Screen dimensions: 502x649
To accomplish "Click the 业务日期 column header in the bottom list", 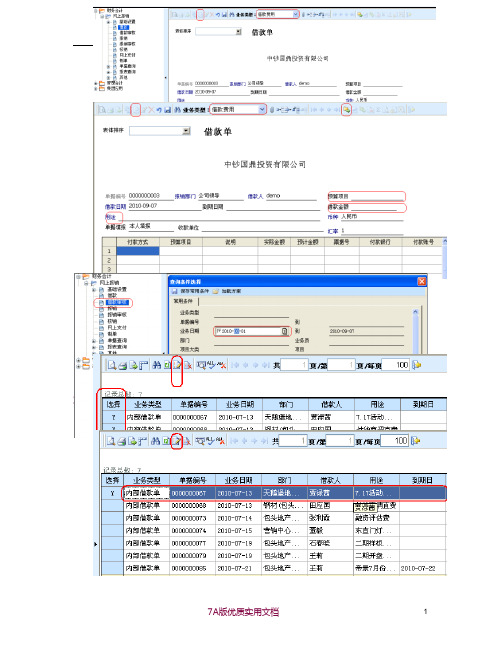I will (x=238, y=480).
